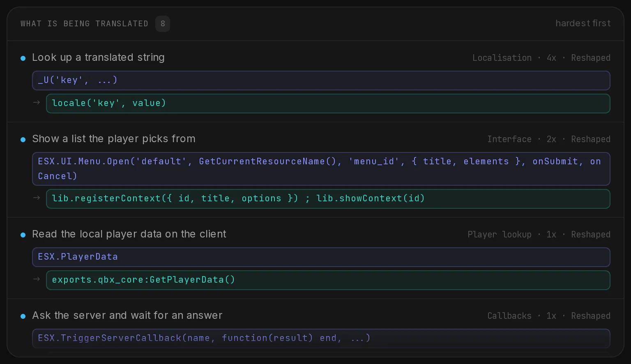Screen dimensions: 631x364
Task: Click the 'Callbacks · 1x · Reshaped' metadata
Action: point(549,316)
